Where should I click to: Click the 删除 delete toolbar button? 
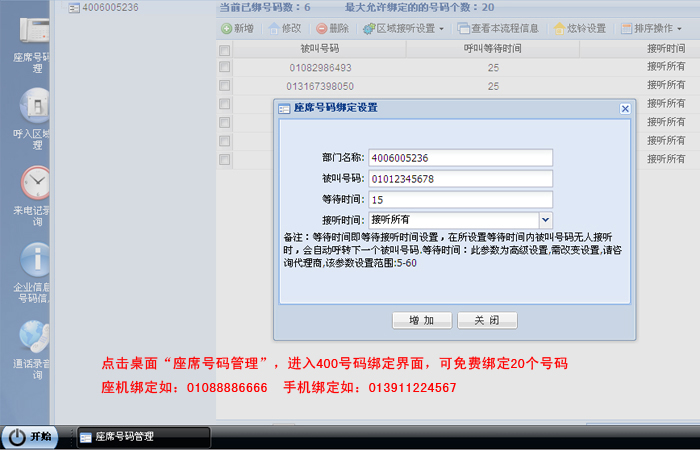click(x=333, y=28)
